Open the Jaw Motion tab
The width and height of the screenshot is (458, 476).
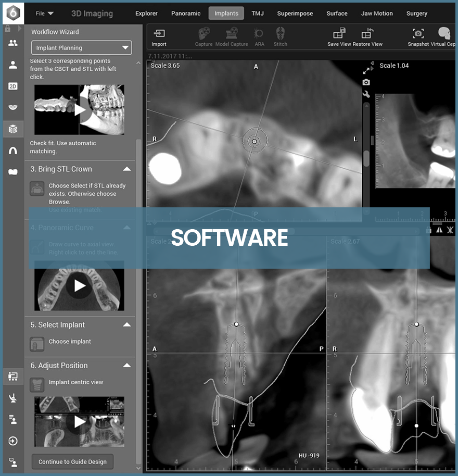pyautogui.click(x=377, y=14)
